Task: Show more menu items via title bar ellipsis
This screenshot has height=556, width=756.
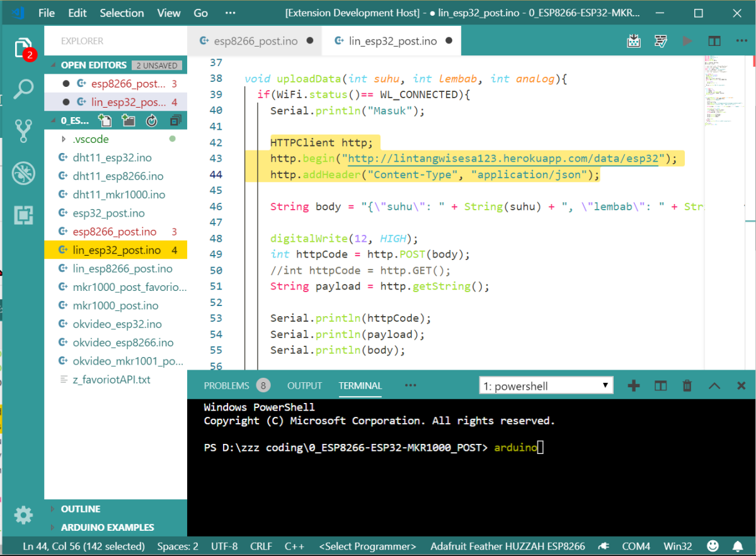Action: pyautogui.click(x=231, y=13)
